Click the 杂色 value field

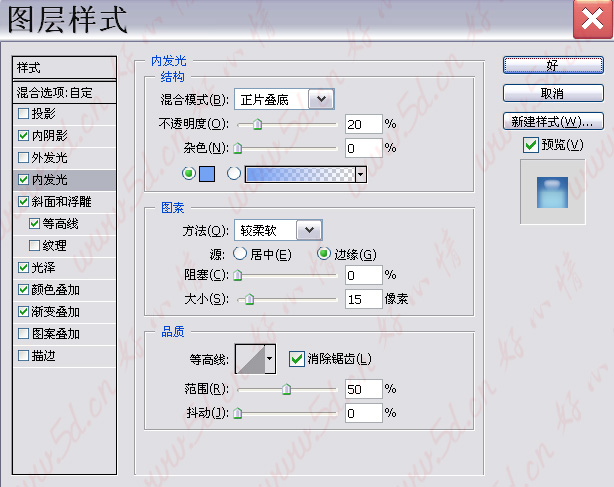363,148
